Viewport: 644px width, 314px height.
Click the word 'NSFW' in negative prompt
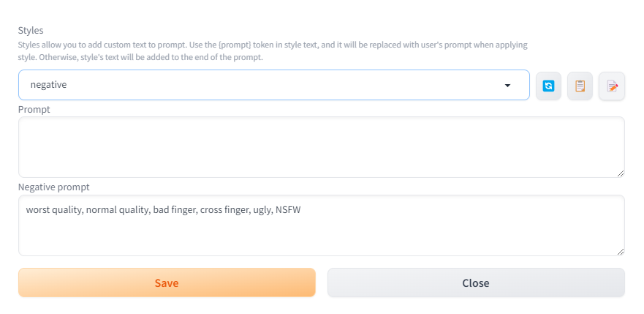289,210
